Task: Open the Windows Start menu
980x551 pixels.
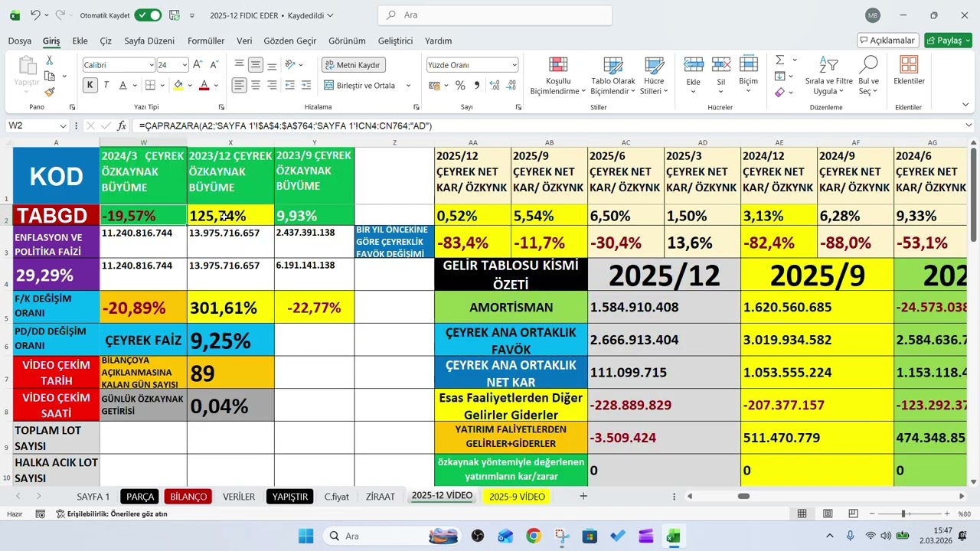Action: pyautogui.click(x=305, y=536)
